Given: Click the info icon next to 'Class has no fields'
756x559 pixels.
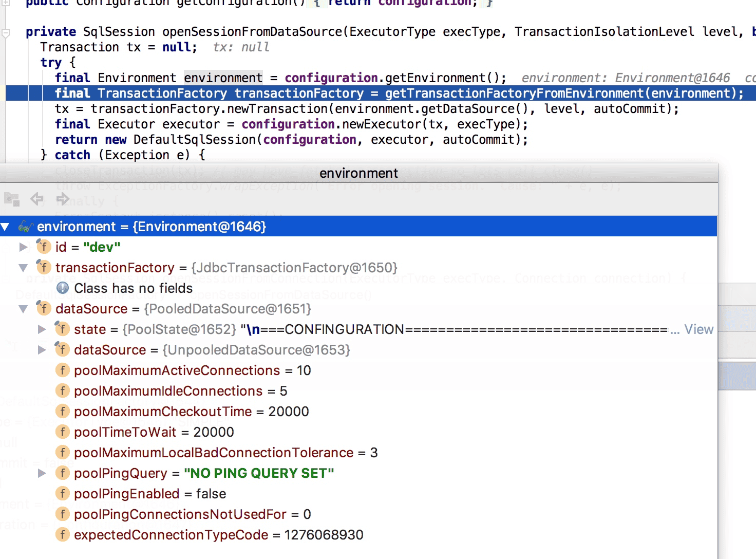Looking at the screenshot, I should pyautogui.click(x=63, y=288).
